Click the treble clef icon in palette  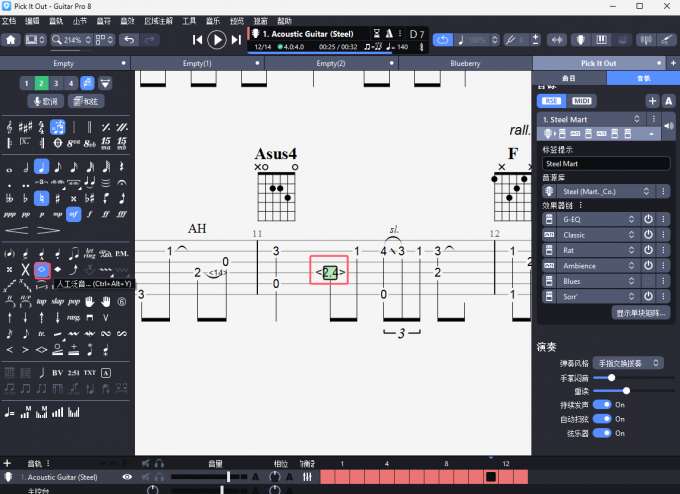(x=10, y=127)
